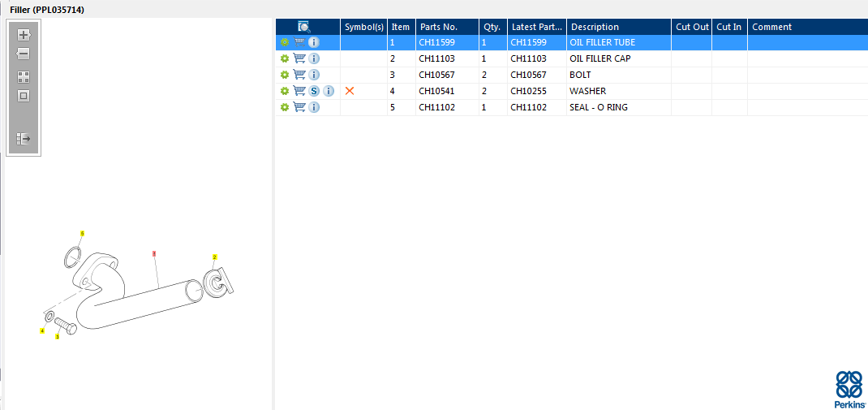Click the single-square fit view icon
Image resolution: width=868 pixels, height=410 pixels.
(24, 96)
